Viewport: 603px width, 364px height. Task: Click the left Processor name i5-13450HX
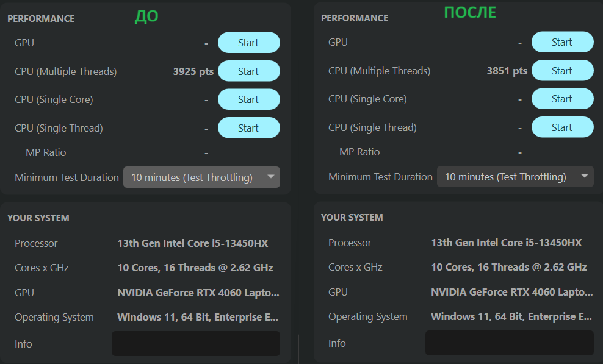(193, 243)
